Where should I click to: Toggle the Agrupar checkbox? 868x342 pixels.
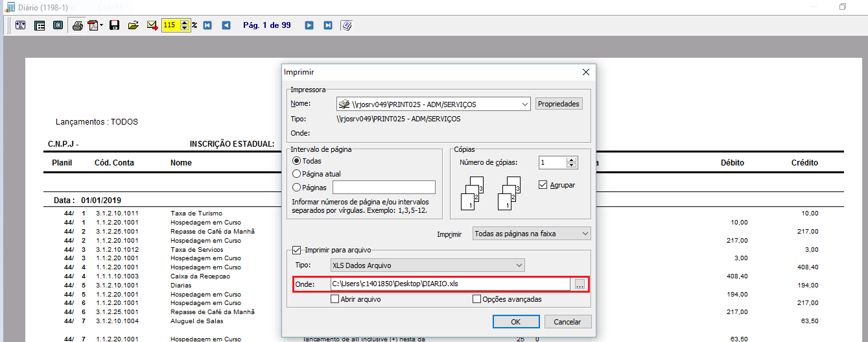[544, 185]
